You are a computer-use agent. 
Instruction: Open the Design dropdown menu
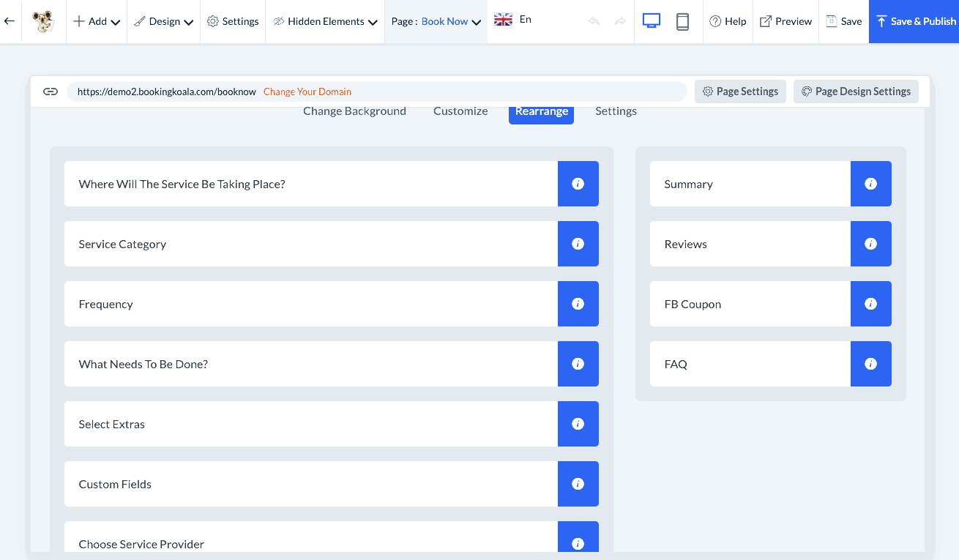163,21
